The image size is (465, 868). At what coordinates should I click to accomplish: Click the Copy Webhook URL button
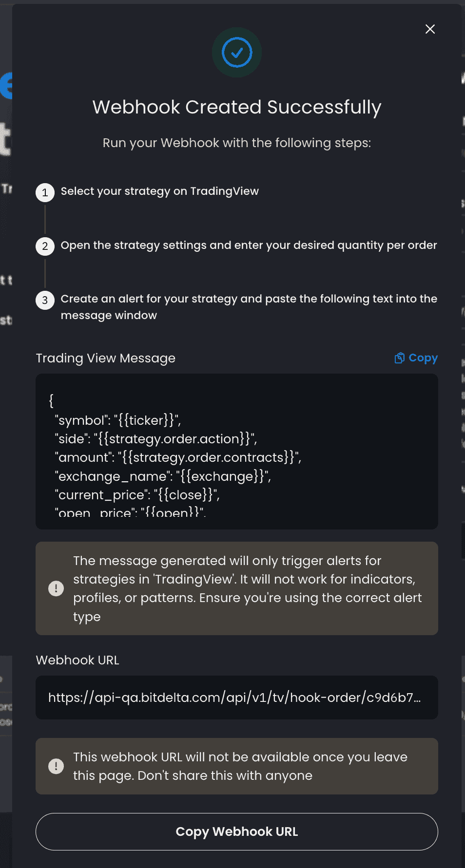point(237,831)
